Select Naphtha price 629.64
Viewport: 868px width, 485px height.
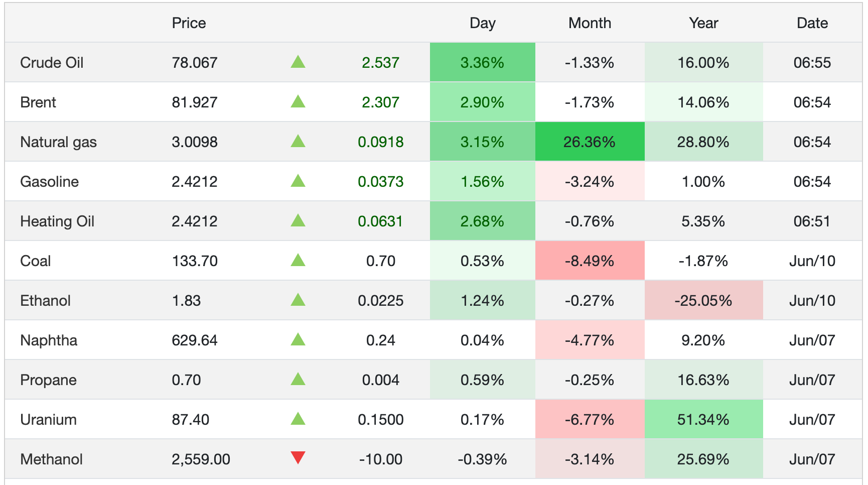195,340
